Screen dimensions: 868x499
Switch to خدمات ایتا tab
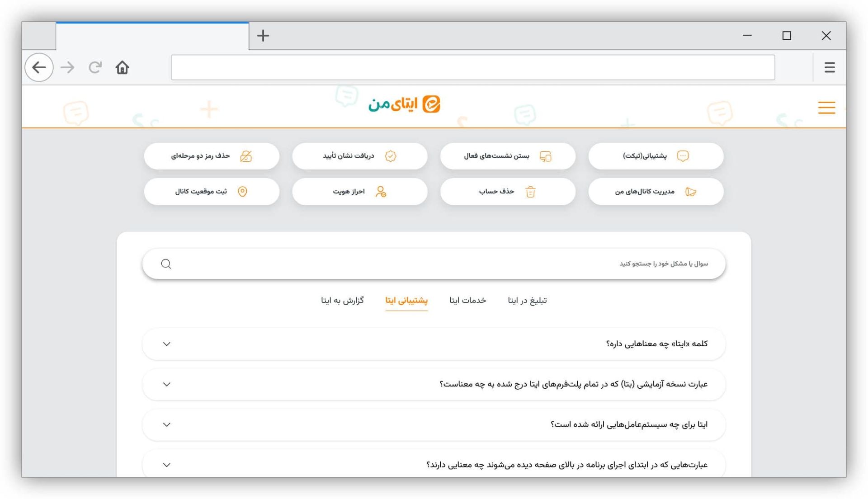click(467, 301)
